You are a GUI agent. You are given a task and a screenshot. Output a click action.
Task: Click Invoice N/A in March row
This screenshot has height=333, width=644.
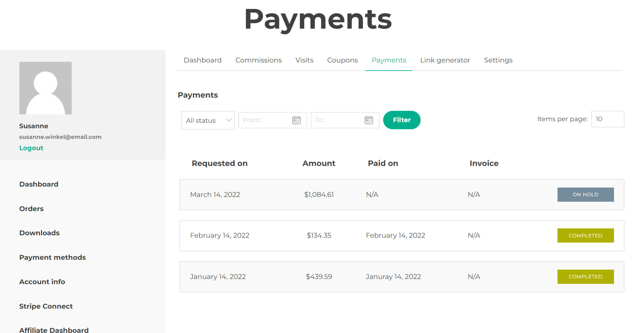click(474, 195)
